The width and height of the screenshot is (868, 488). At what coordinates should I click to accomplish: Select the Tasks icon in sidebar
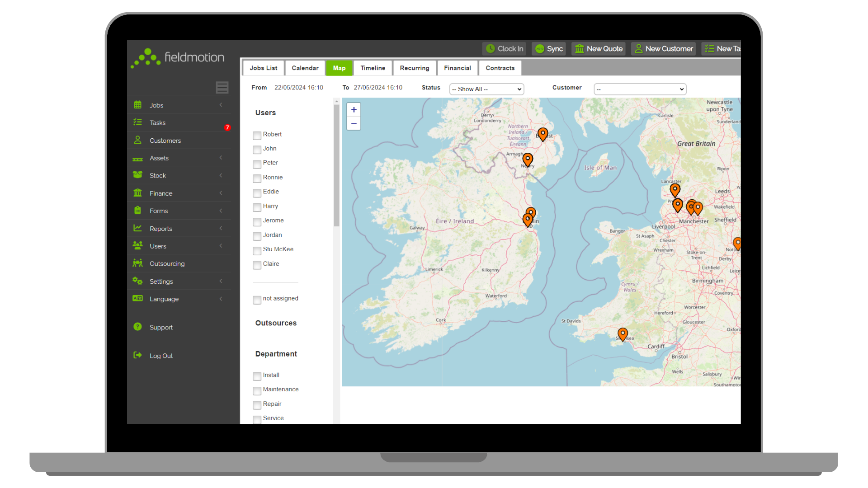(137, 122)
